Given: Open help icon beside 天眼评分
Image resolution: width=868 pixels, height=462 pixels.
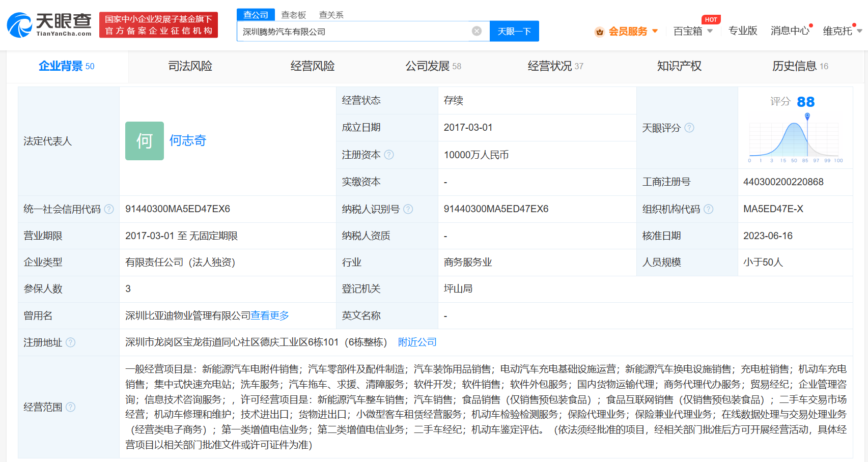Looking at the screenshot, I should click(x=689, y=128).
